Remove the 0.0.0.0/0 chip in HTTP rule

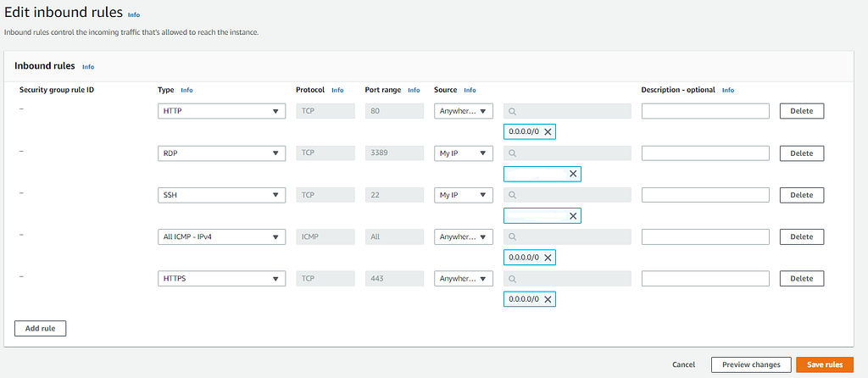tap(548, 131)
